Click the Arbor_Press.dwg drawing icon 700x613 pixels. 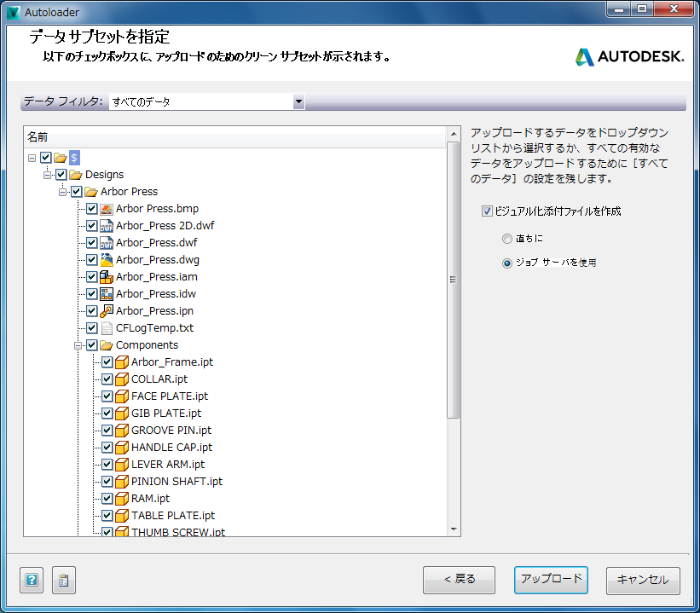click(107, 260)
